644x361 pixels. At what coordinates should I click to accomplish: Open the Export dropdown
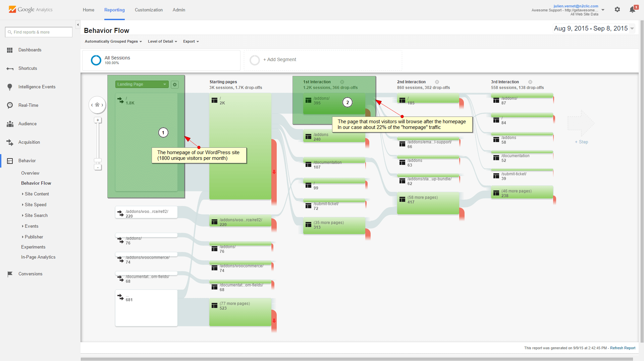click(191, 42)
